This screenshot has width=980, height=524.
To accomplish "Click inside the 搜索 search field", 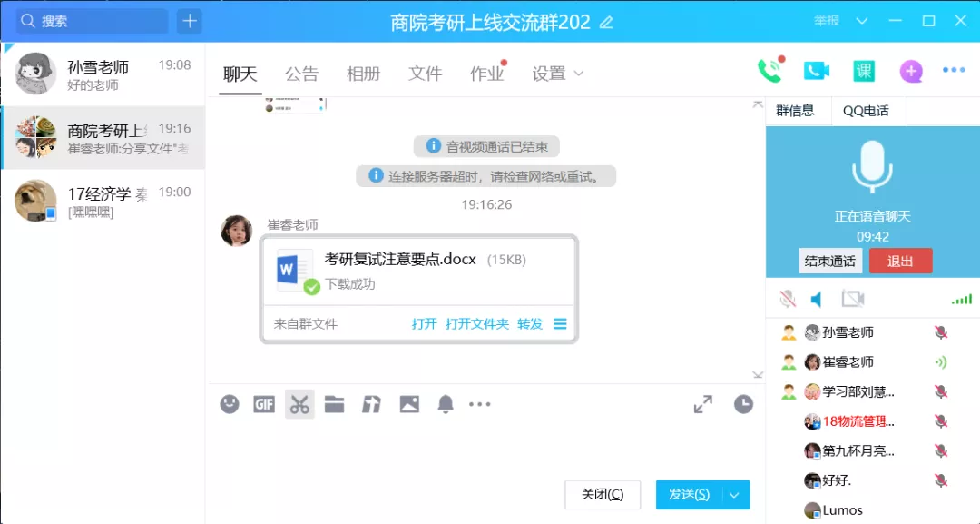I will point(91,20).
